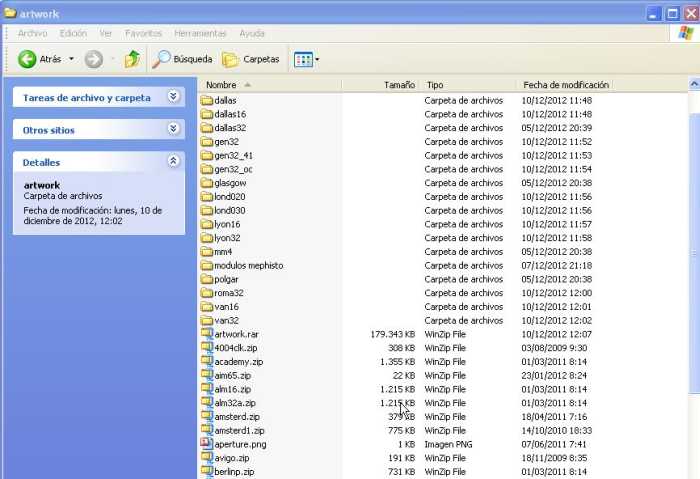Select the modulos mephisto folder icon
This screenshot has height=479, width=700.
[x=207, y=265]
